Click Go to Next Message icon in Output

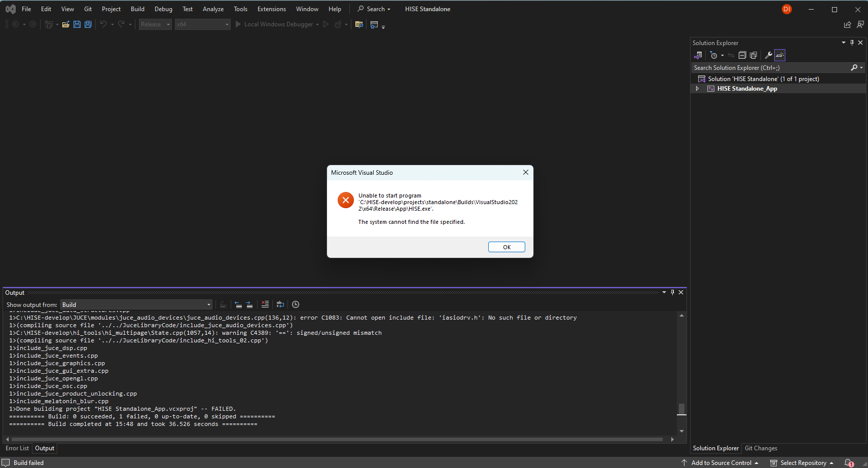coord(249,304)
